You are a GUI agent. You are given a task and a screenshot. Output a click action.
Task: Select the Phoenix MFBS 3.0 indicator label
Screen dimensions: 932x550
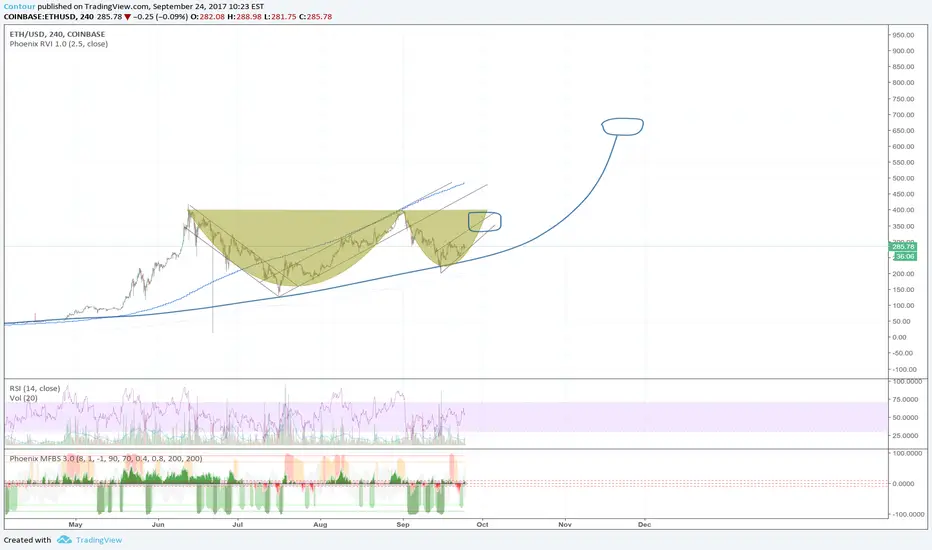tap(106, 458)
